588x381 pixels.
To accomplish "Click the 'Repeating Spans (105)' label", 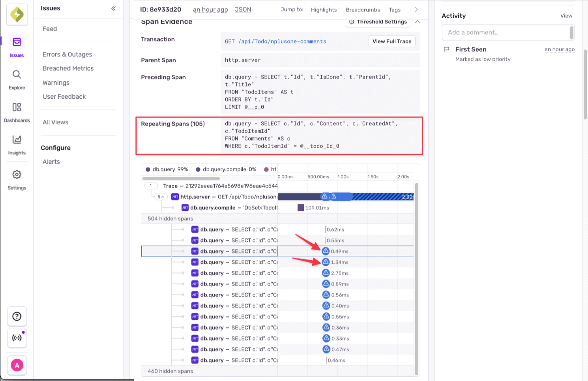I will pos(173,124).
